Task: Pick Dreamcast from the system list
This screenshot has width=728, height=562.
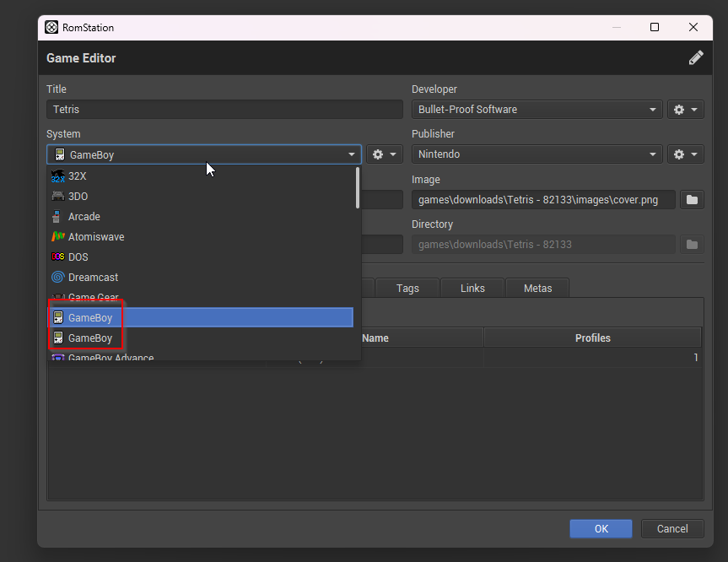Action: [200, 278]
